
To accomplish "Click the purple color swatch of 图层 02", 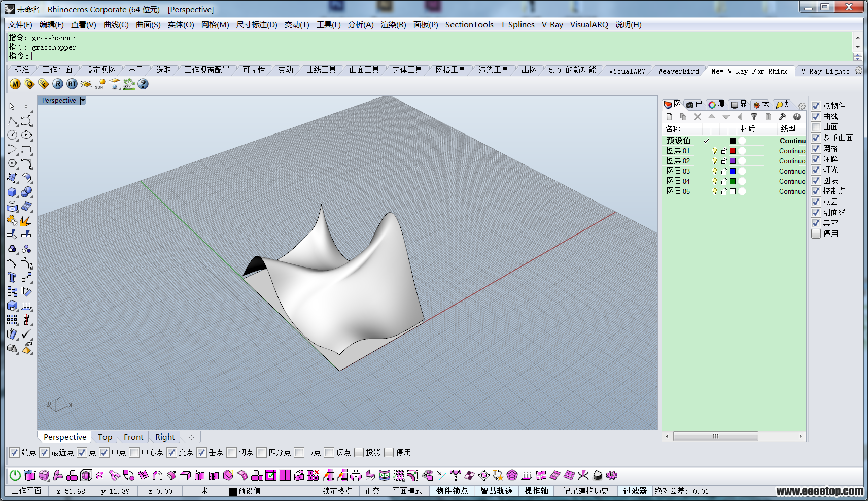I will [733, 161].
